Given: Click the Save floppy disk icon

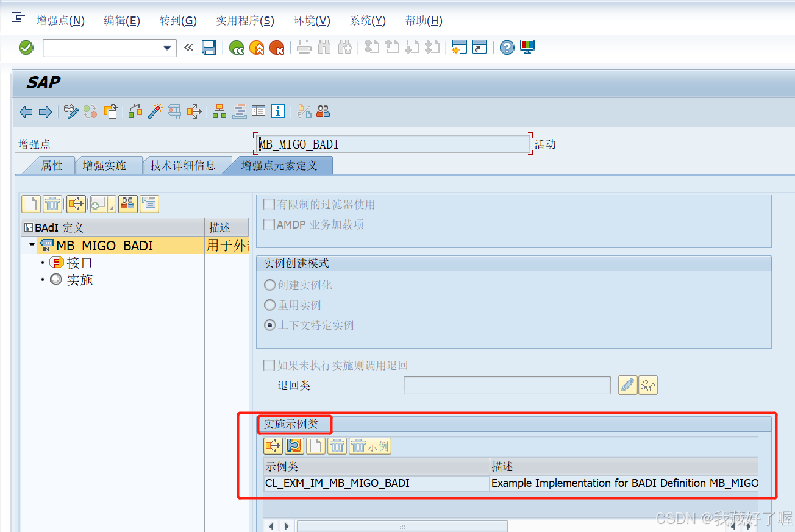Looking at the screenshot, I should (209, 48).
